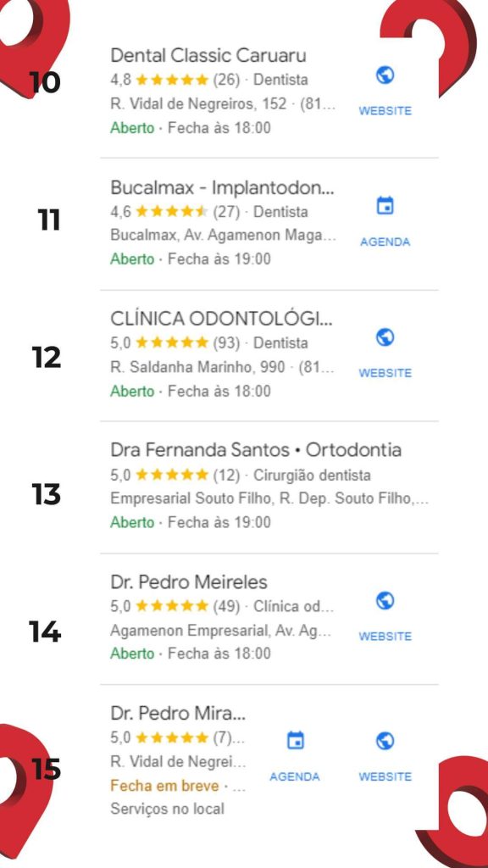
Task: Open the Dental Classic Caruaru listing title
Action: [208, 55]
